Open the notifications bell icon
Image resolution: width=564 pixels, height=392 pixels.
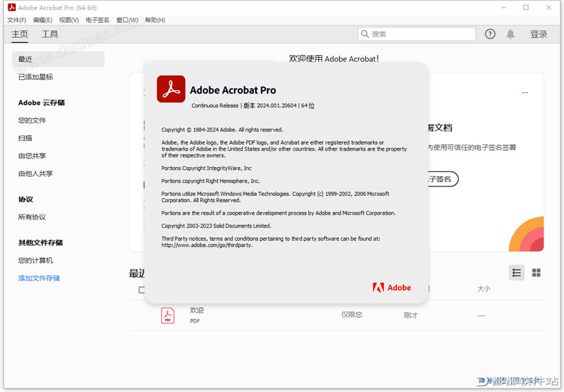510,34
